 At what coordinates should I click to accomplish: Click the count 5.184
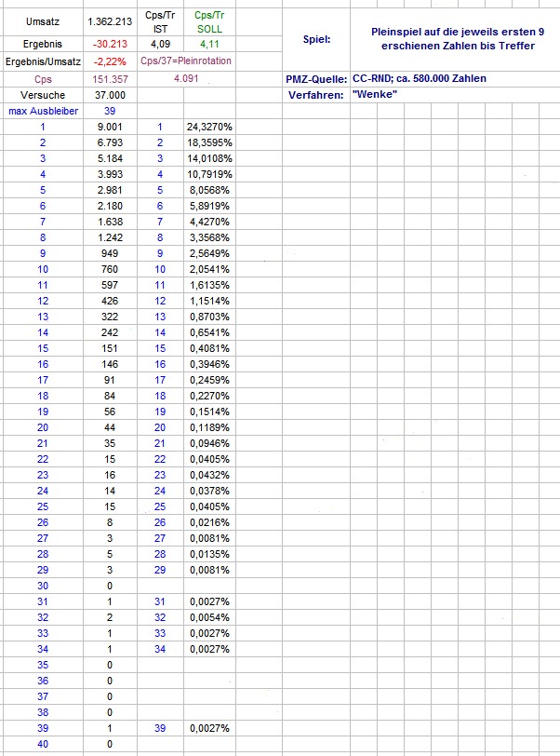110,158
